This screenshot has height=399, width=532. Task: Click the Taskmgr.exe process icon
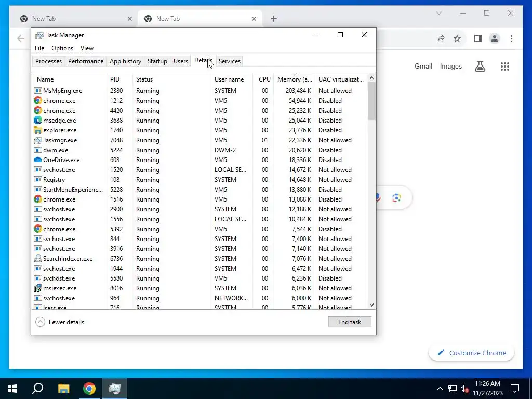(37, 140)
